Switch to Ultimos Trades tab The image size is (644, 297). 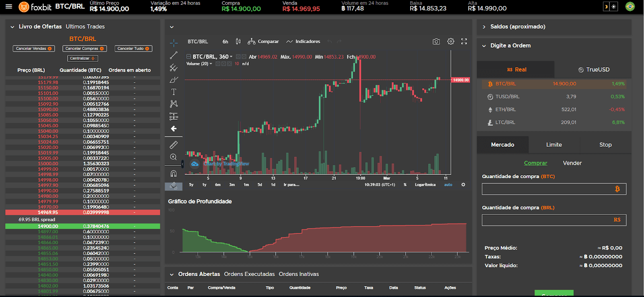(x=85, y=27)
